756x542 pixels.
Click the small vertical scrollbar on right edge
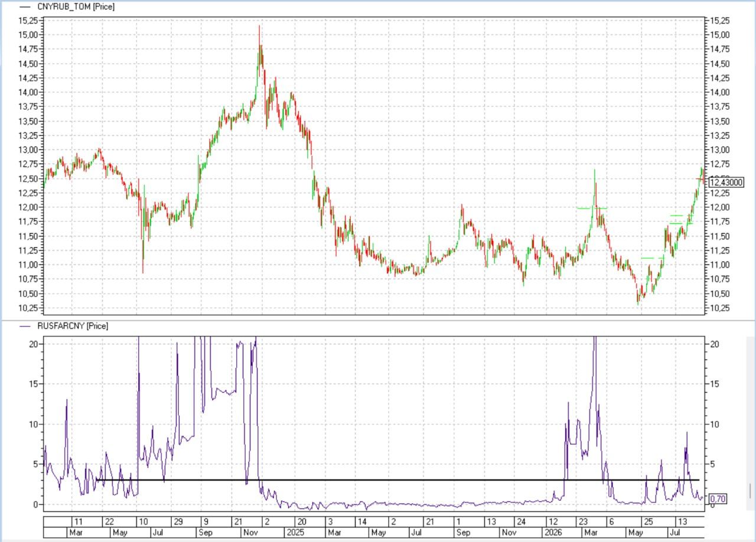tap(751, 491)
